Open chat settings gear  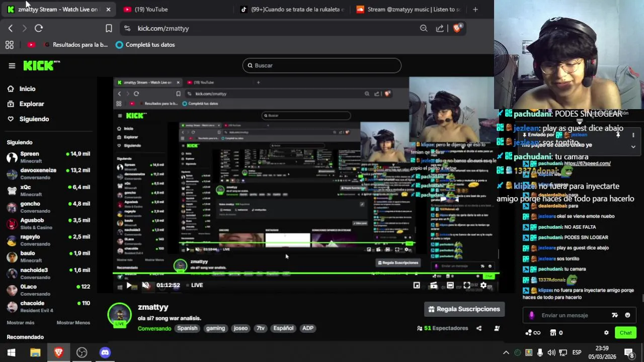point(606,333)
